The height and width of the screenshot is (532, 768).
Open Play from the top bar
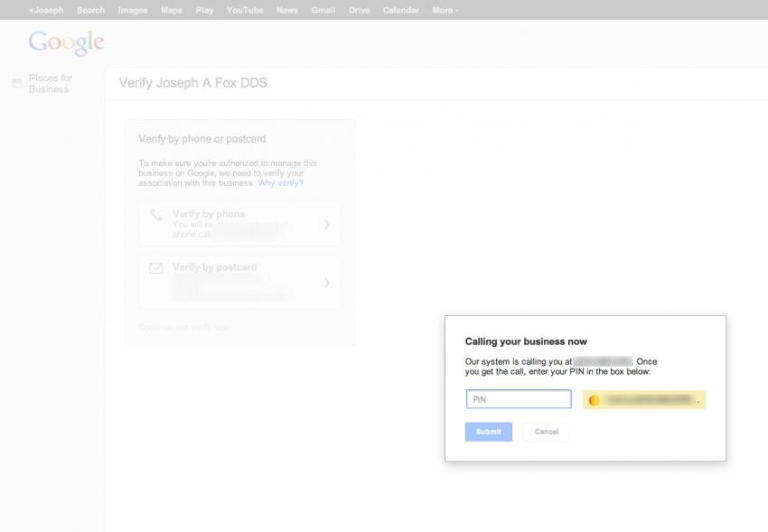(204, 10)
